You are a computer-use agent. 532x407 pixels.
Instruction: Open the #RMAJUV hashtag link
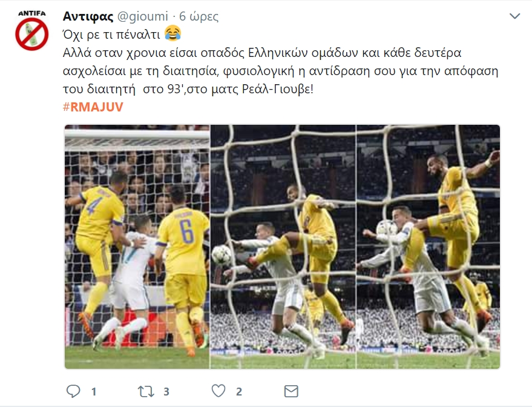click(x=93, y=107)
